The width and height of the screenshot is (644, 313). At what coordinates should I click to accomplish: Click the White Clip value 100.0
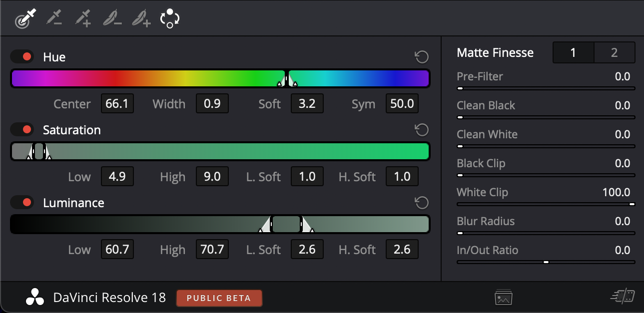click(x=617, y=192)
